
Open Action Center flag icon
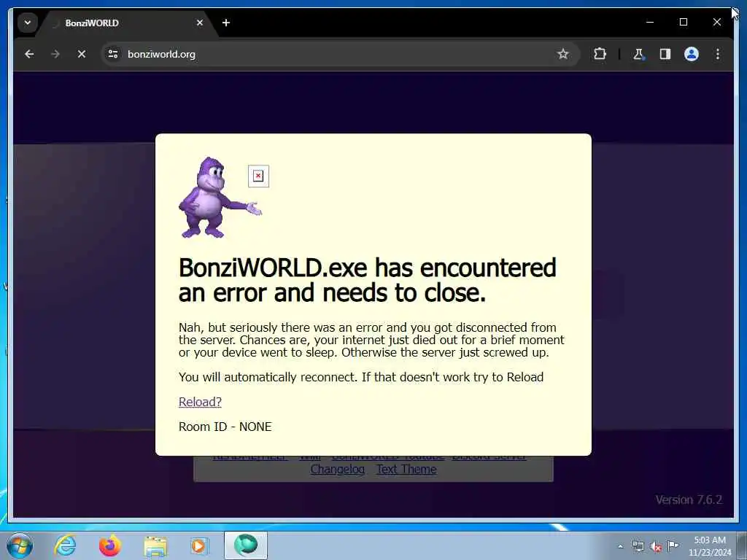pyautogui.click(x=673, y=545)
